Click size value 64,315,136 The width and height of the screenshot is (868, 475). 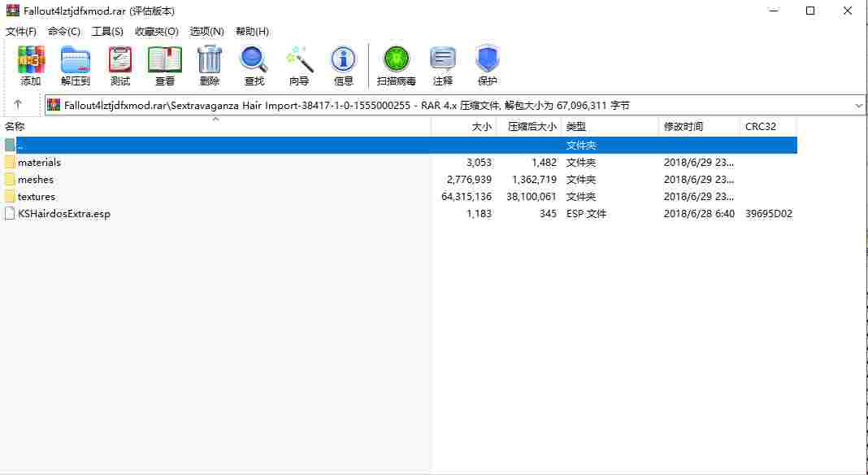[467, 196]
